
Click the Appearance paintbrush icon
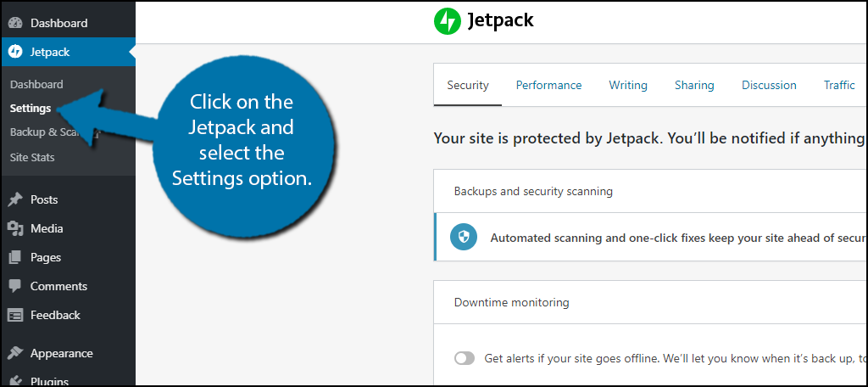click(x=15, y=353)
